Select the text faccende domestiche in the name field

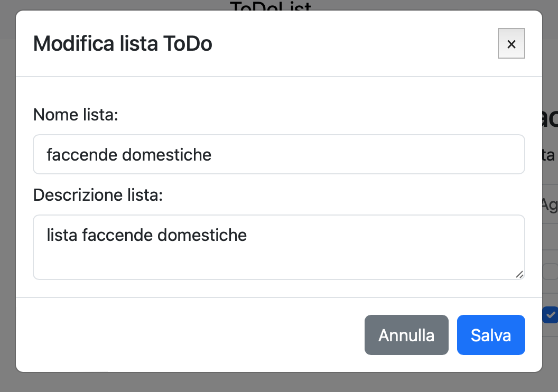(128, 154)
